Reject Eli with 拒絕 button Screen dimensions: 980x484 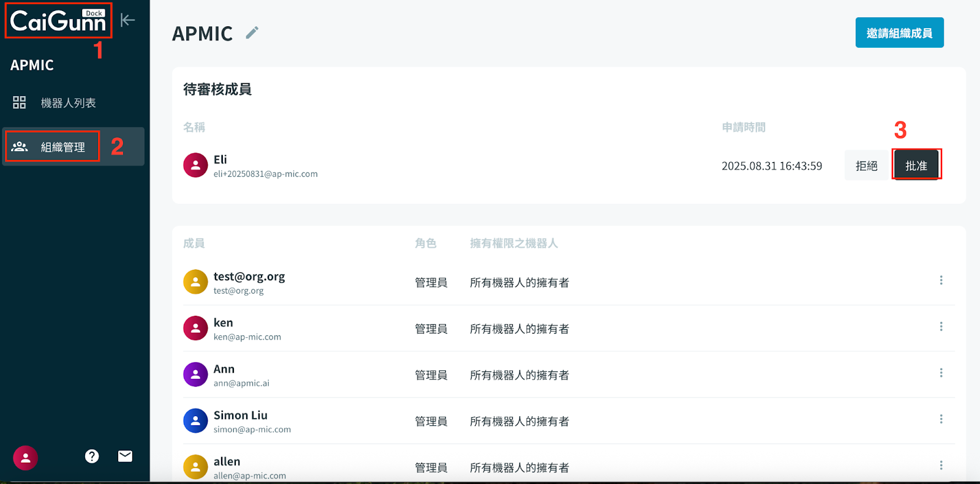[x=866, y=166]
